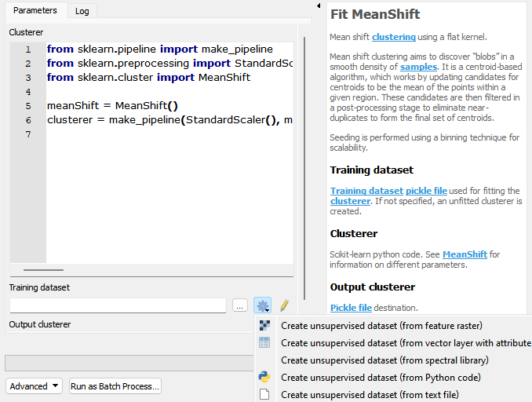This screenshot has height=402, width=532.
Task: Click the vector layer table icon
Action: [264, 342]
